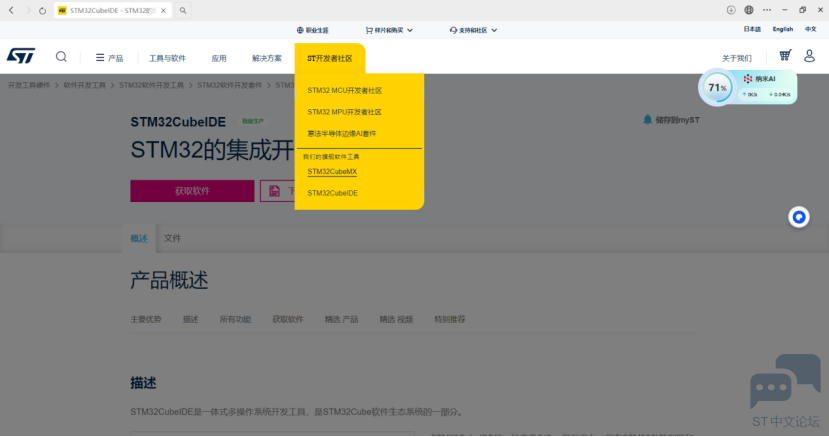Viewport: 829px width, 437px height.
Task: Click the browser forward arrow
Action: click(27, 10)
